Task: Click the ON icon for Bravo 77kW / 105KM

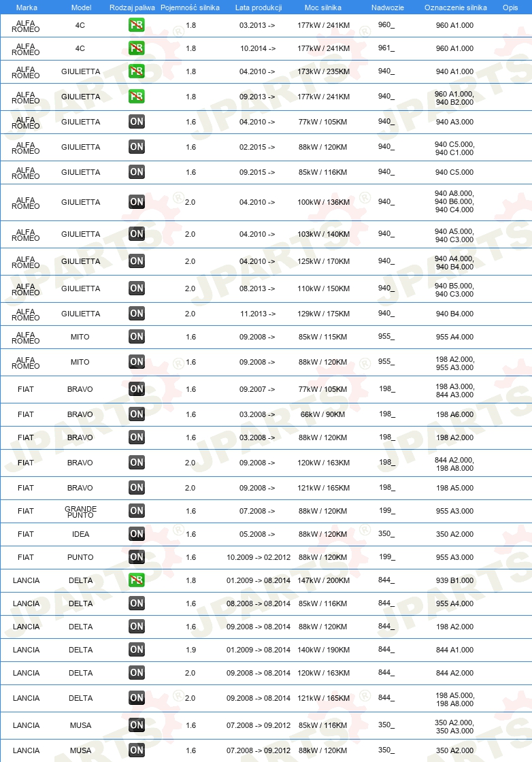Action: (x=137, y=388)
